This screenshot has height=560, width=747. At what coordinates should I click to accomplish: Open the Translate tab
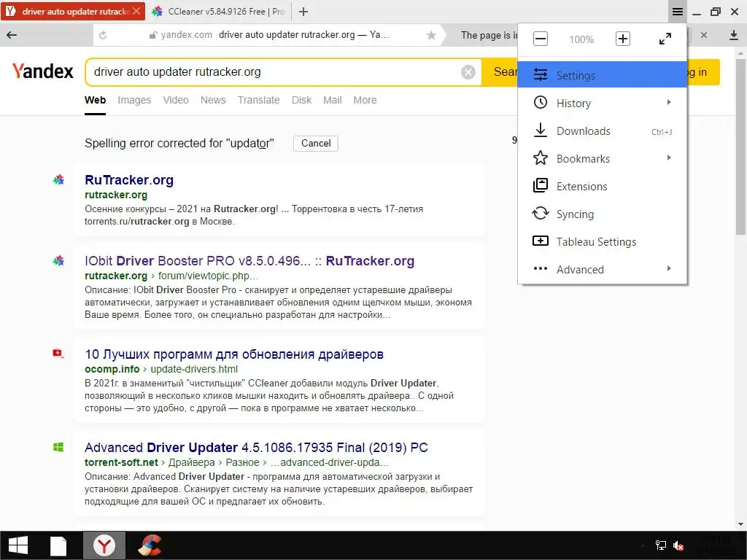259,100
